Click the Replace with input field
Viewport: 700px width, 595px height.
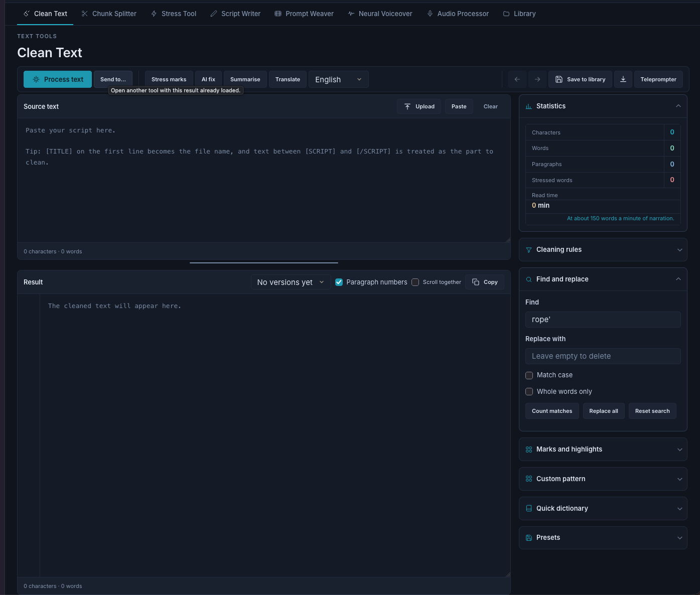click(x=603, y=356)
